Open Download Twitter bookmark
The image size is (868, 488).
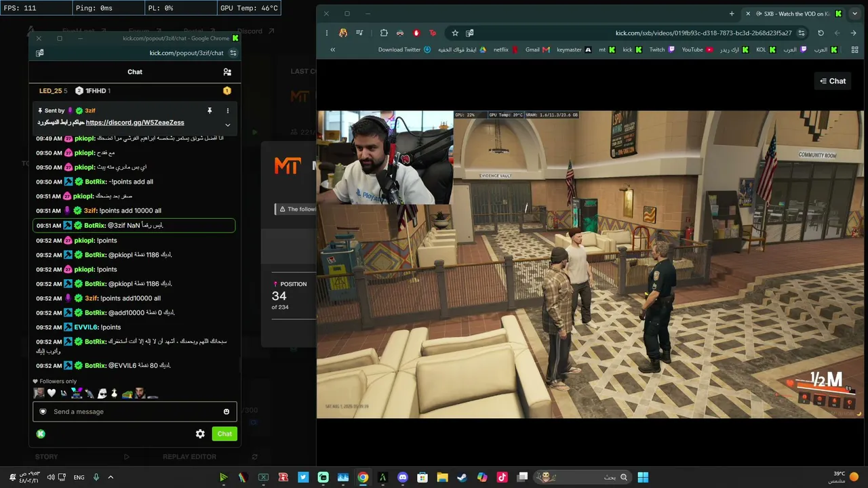point(404,49)
